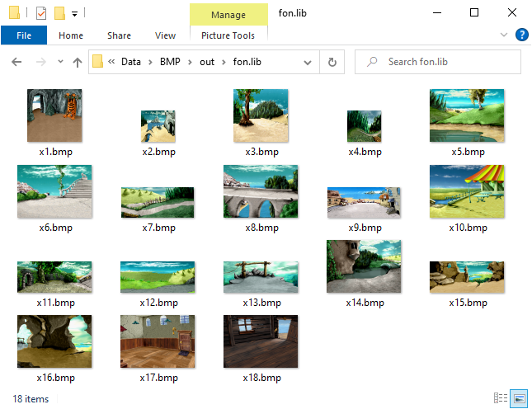Select the x18.bmp wooden cabin thumbnail
Viewport: 532px width, 409px height.
coord(261,341)
